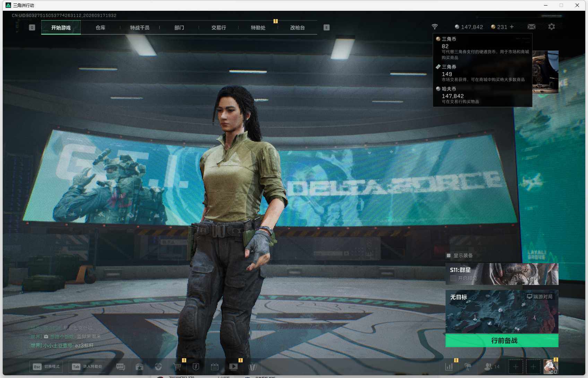Open the calendar events icon
This screenshot has height=378, width=588.
pyautogui.click(x=215, y=367)
